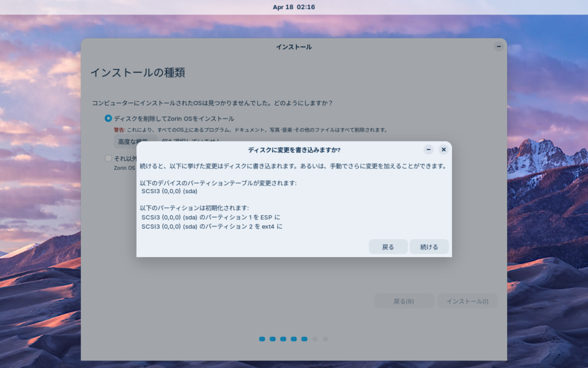The image size is (588, 368).
Task: Click the partition 2 ext4 text line
Action: 212,227
